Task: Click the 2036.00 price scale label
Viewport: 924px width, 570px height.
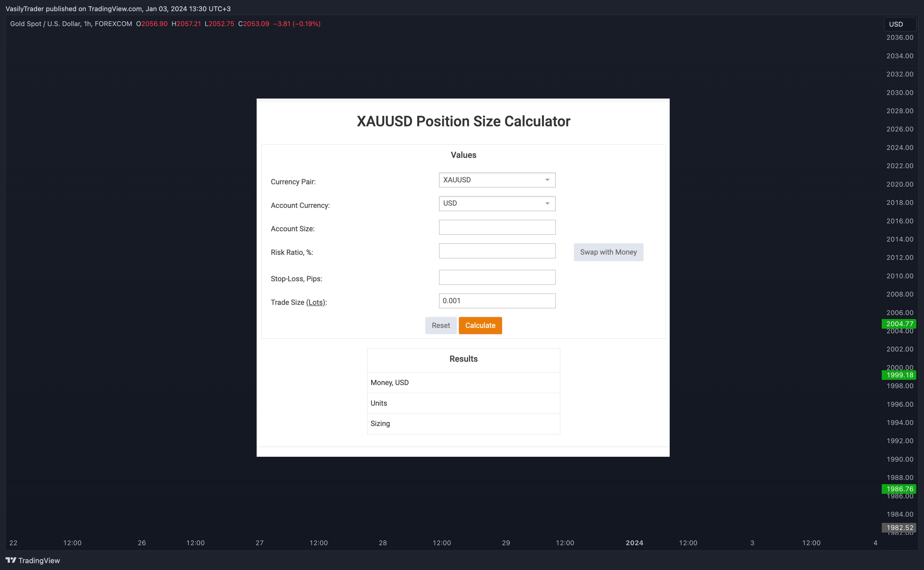Action: pos(899,37)
